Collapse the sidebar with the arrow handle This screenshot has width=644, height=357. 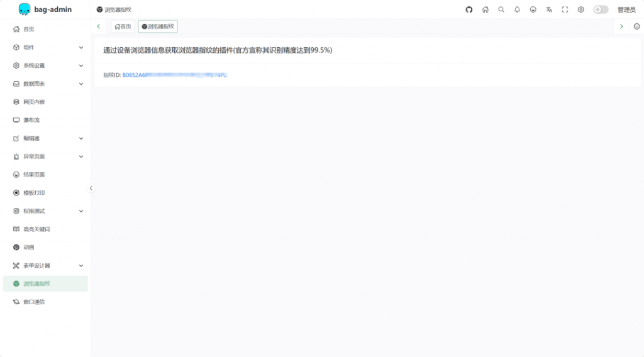click(91, 189)
